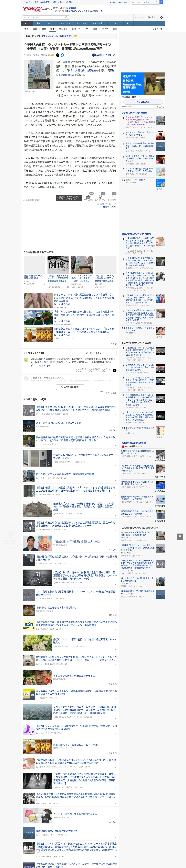Share the article on Facebook
The image size is (186, 868).
62,55
